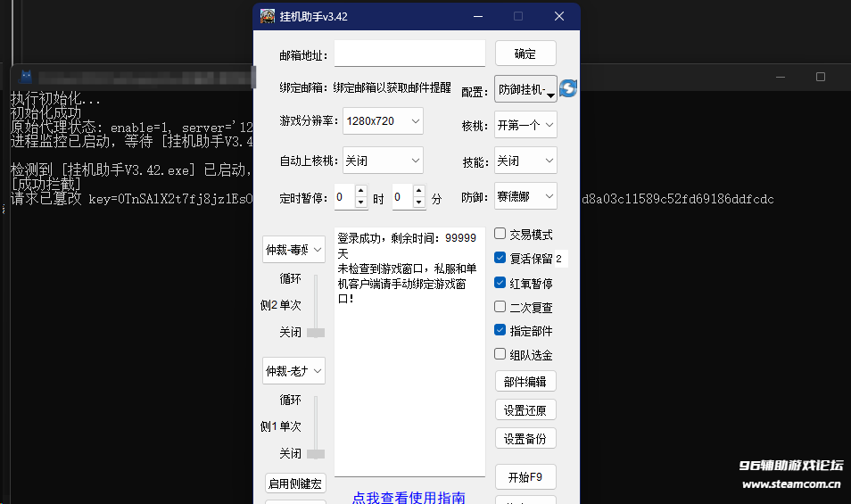Click the 设置备份 button
Screen dimensions: 851x504
[525, 438]
